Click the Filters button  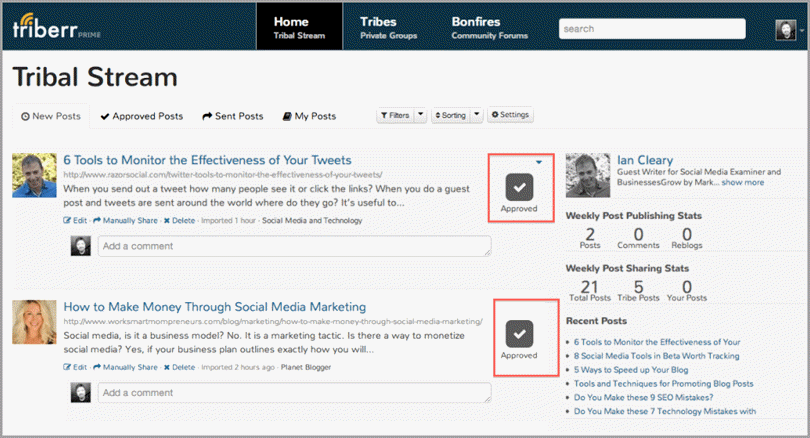coord(395,115)
